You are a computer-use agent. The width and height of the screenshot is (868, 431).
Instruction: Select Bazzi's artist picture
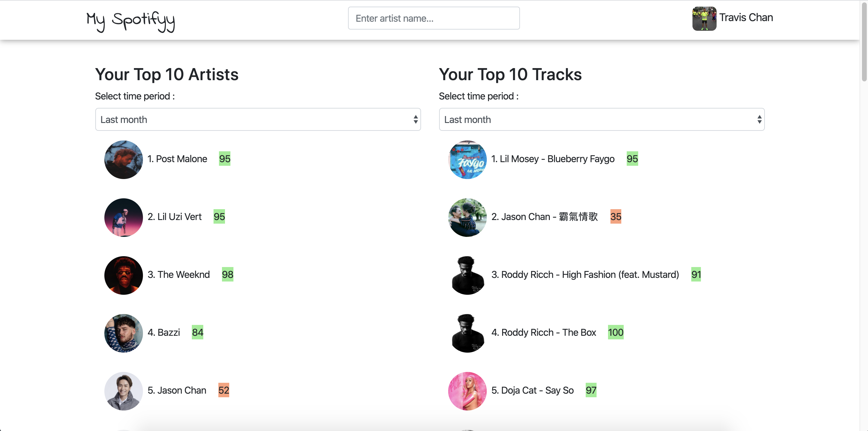point(124,333)
